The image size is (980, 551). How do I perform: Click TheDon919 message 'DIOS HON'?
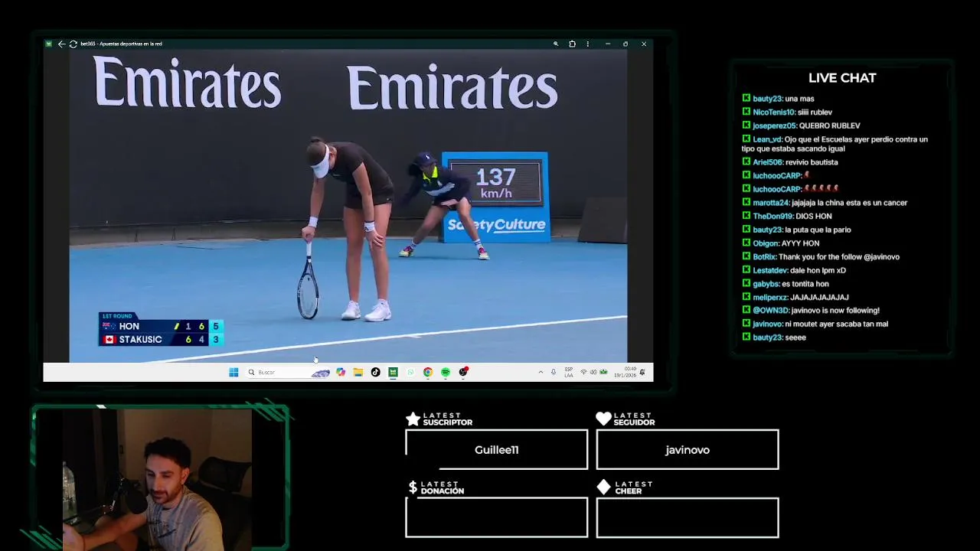click(x=787, y=217)
